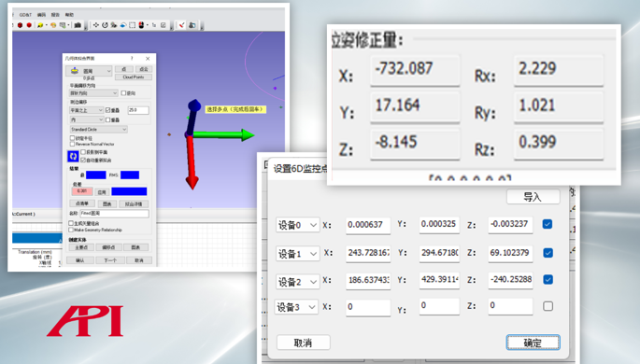Click the Cloud Points button
This screenshot has height=364, width=640.
click(x=134, y=77)
